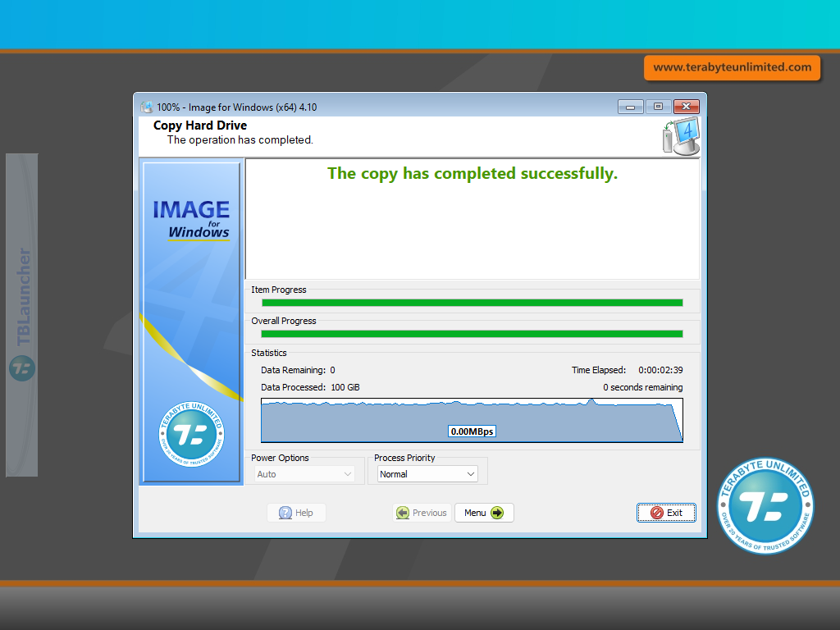The width and height of the screenshot is (840, 630).
Task: Open the www.terabyteunlimited.com link
Action: click(x=732, y=67)
